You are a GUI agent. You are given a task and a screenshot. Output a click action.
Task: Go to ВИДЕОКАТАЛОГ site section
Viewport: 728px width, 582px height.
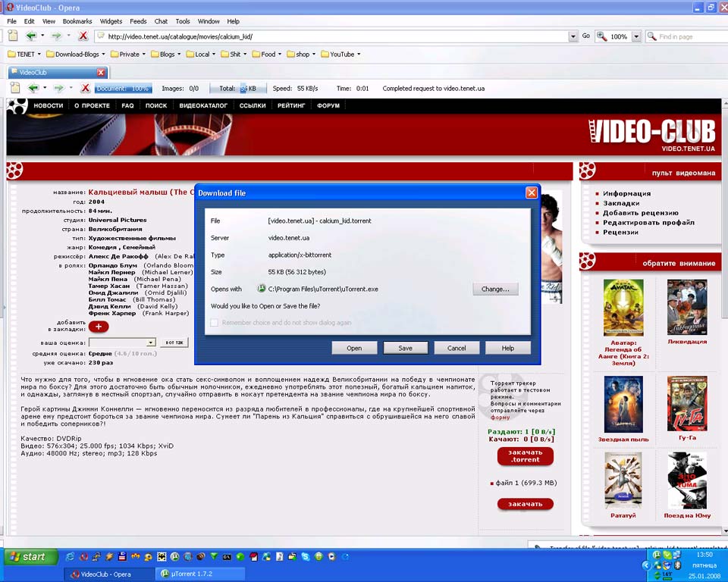[203, 106]
